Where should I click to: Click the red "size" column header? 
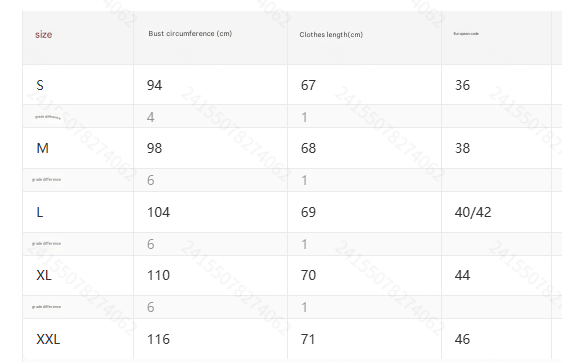[43, 34]
